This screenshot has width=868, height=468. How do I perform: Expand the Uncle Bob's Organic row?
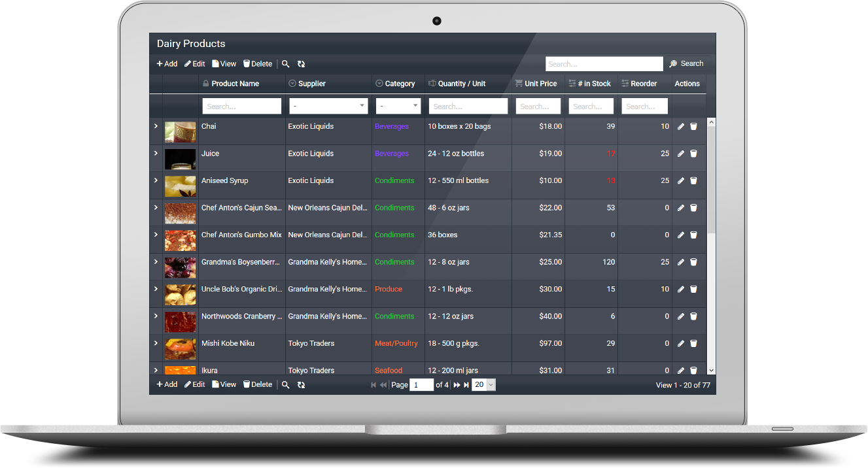156,289
